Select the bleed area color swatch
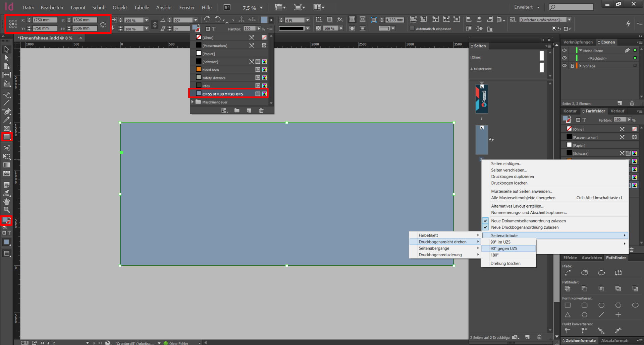The image size is (644, 345). click(x=210, y=70)
